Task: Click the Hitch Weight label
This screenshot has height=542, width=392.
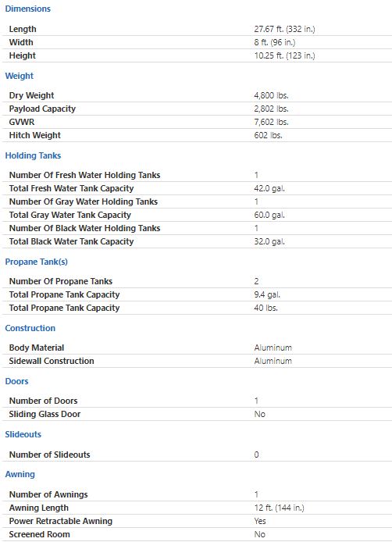Action: click(x=35, y=135)
